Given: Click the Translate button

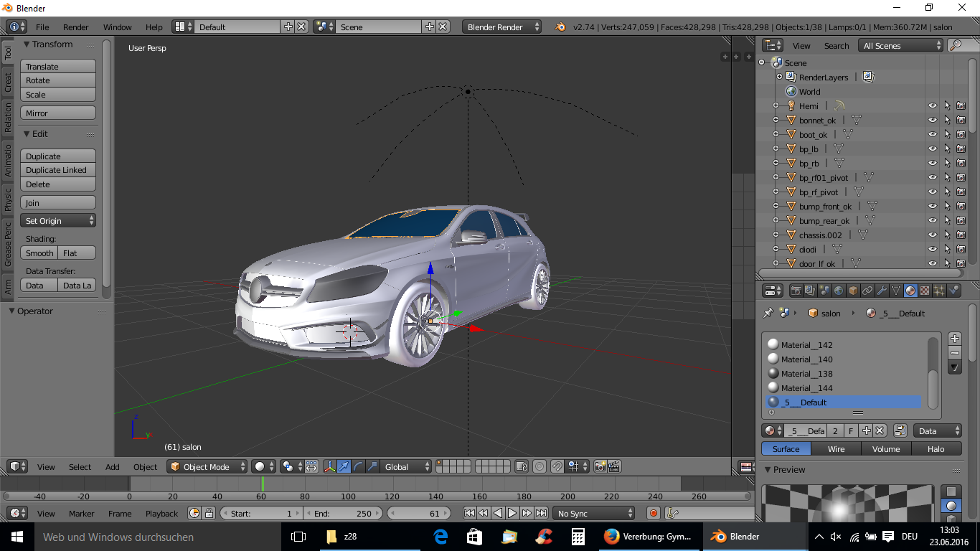Looking at the screenshot, I should 58,66.
